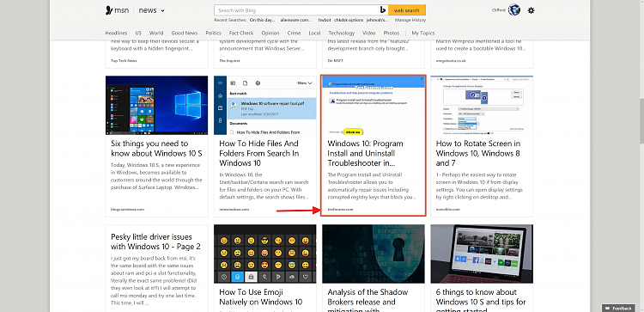Expand the news section dropdown arrow
The image size is (644, 312).
(162, 11)
